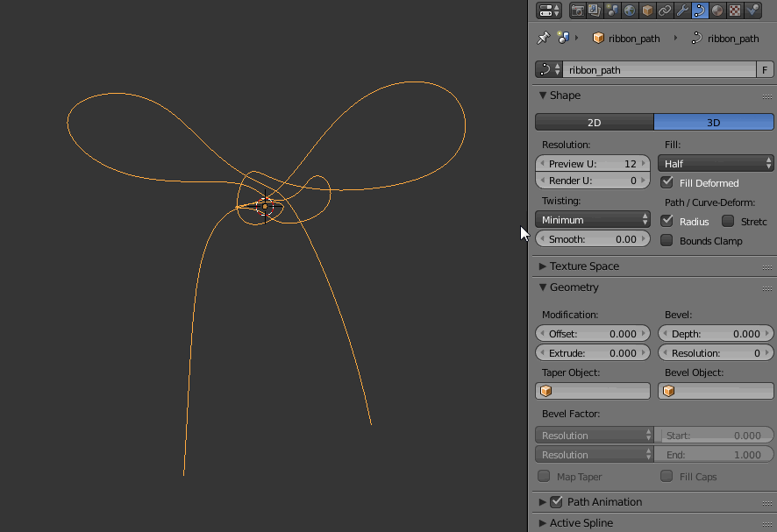The image size is (777, 532).
Task: Toggle the Fill Caps checkbox
Action: pos(667,476)
